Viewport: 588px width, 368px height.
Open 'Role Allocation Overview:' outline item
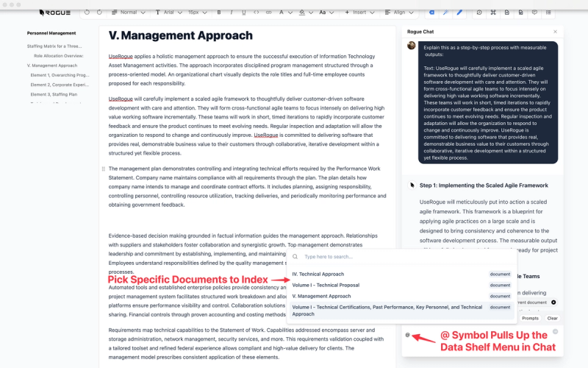point(59,56)
